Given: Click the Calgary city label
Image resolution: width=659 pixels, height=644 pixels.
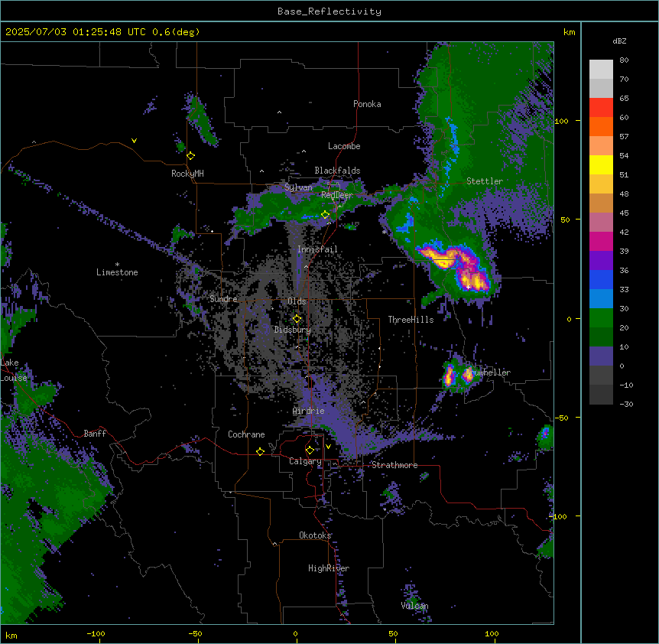Looking at the screenshot, I should point(305,461).
